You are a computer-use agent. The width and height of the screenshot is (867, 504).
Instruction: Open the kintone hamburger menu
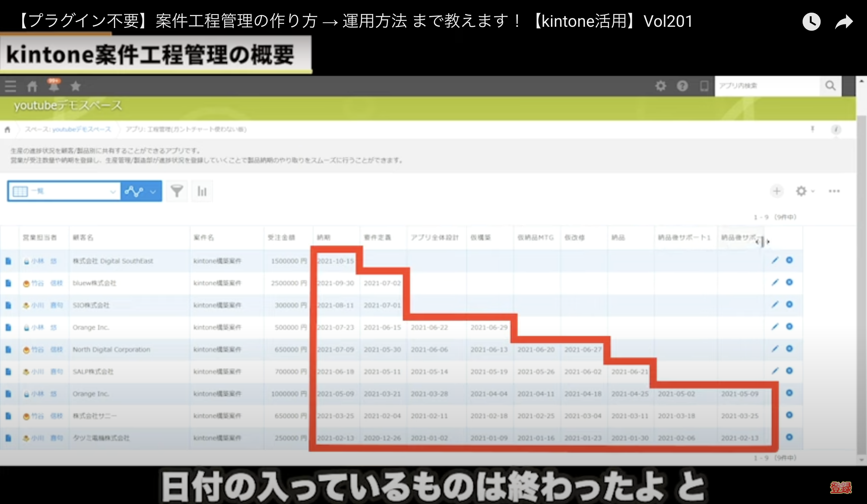[x=10, y=86]
